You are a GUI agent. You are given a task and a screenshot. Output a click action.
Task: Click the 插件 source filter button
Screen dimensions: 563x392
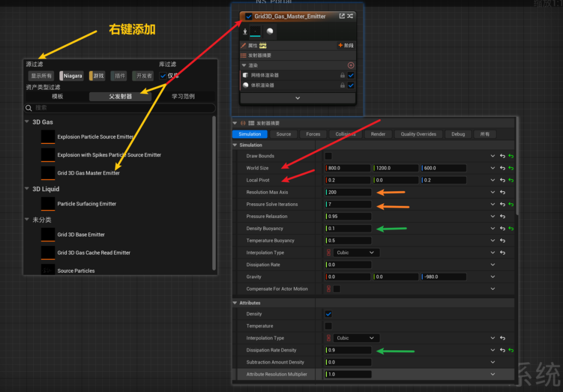119,76
